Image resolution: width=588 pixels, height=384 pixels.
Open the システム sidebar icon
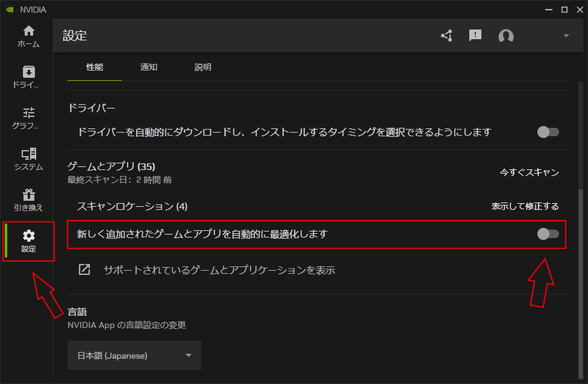pos(29,159)
